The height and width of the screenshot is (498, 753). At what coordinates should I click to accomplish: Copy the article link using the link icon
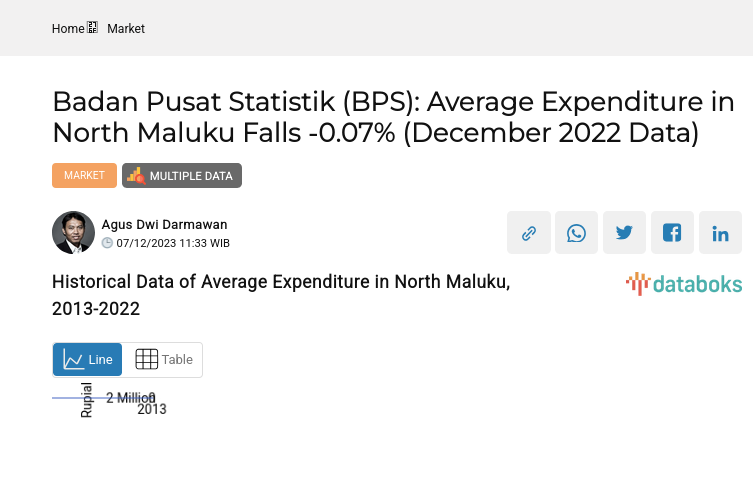pos(528,233)
